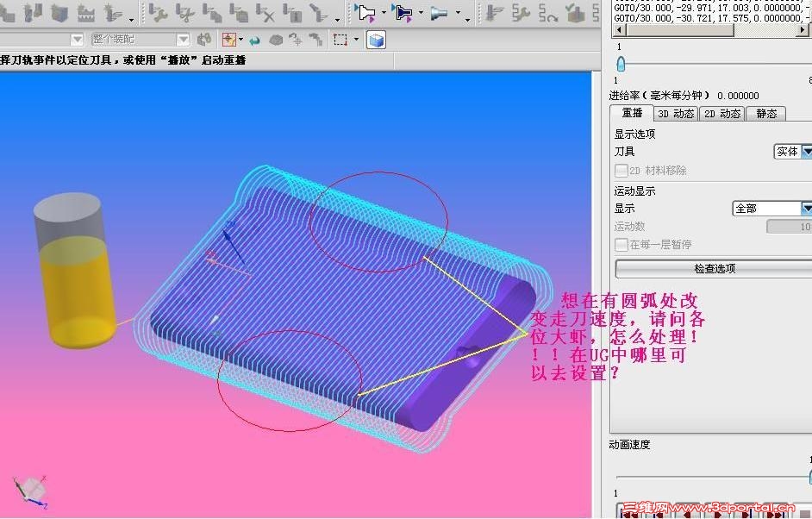Switch to the 3D 动态 tab
Viewport: 812px width, 519px height.
[x=676, y=114]
